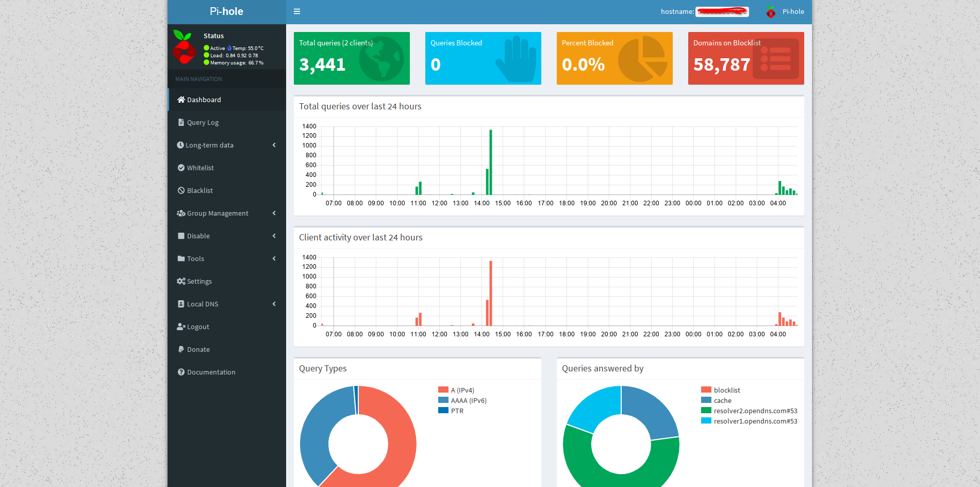Click the Pi-hole icon in the top-right header
Viewport: 980px width, 487px height.
pyautogui.click(x=771, y=11)
